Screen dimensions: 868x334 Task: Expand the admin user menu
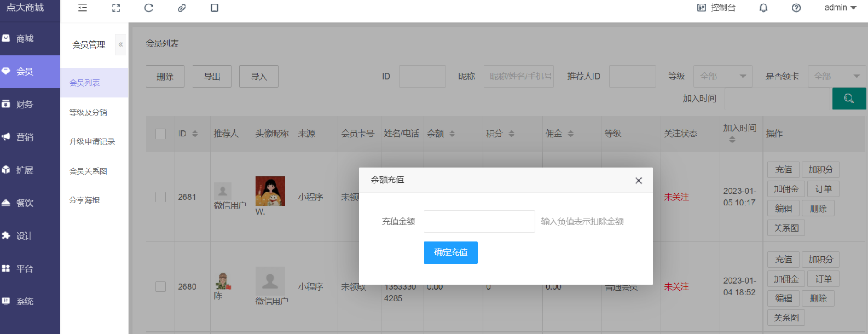(840, 8)
